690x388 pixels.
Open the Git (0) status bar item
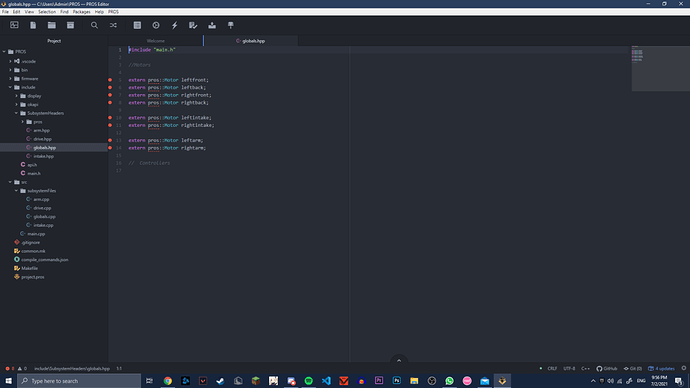(633, 369)
